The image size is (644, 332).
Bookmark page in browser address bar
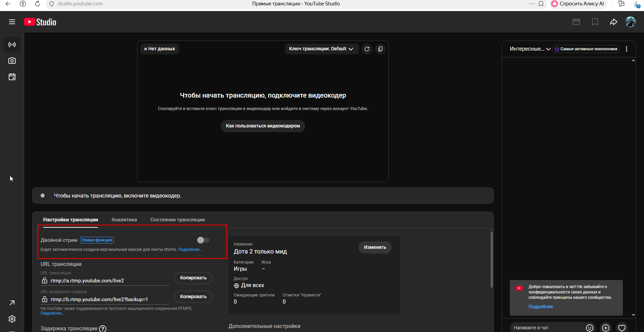[541, 4]
